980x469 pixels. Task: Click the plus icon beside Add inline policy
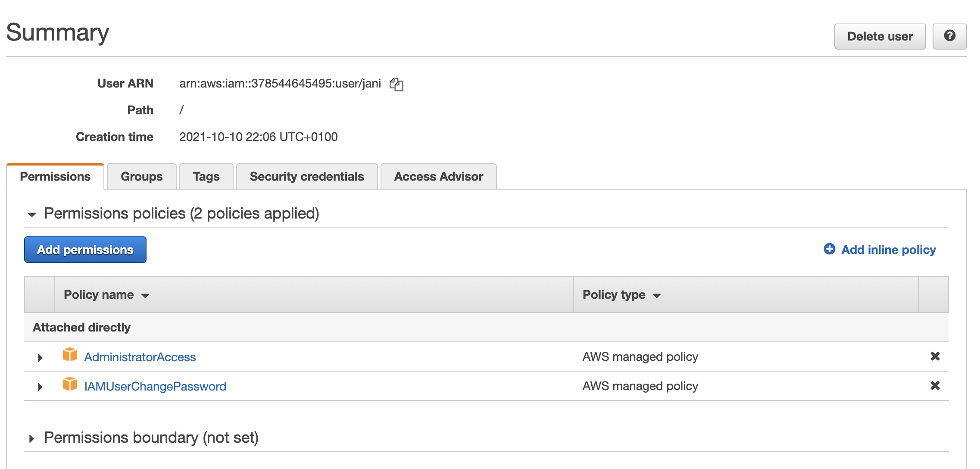tap(829, 249)
